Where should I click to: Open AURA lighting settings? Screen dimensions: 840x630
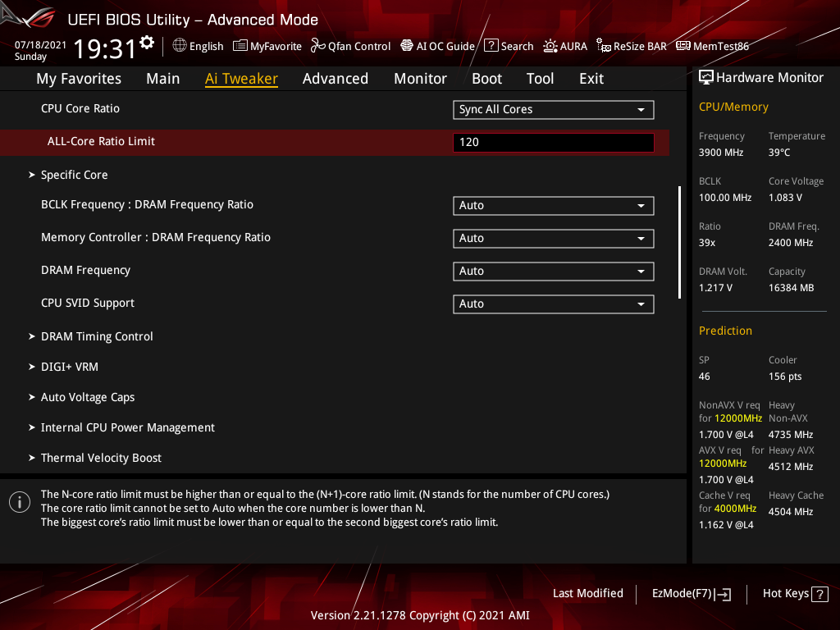(565, 46)
